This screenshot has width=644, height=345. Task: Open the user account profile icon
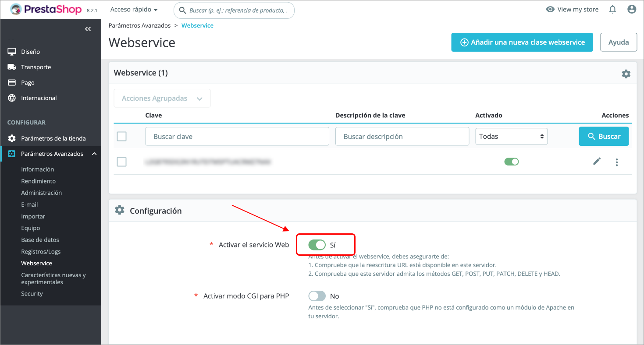[631, 9]
